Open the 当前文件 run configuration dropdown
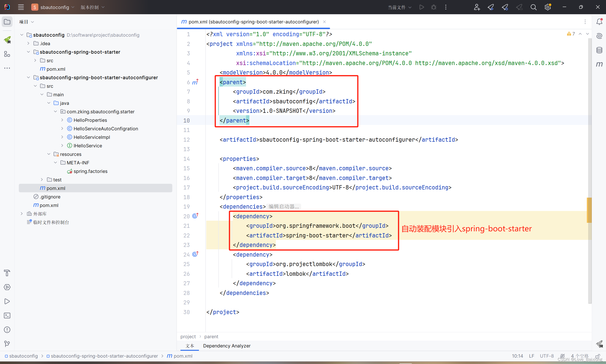 pyautogui.click(x=399, y=7)
